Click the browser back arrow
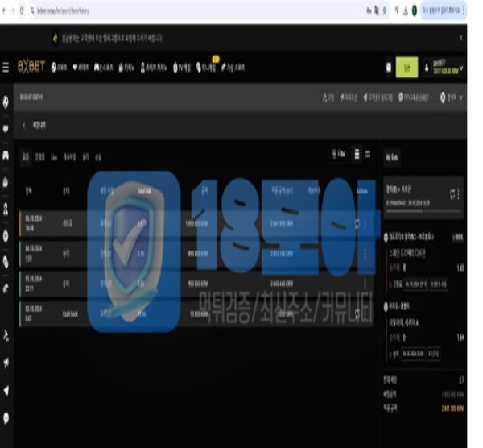Image resolution: width=483 pixels, height=448 pixels. click(x=4, y=10)
